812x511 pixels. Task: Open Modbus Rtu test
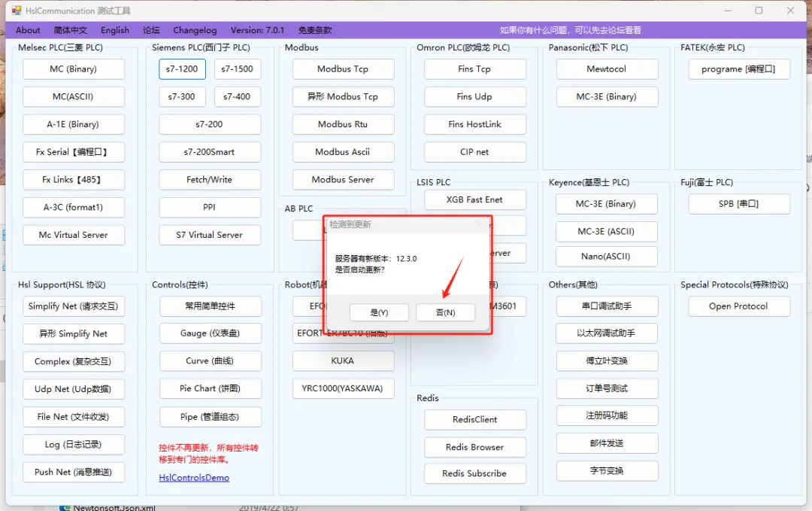pos(343,124)
